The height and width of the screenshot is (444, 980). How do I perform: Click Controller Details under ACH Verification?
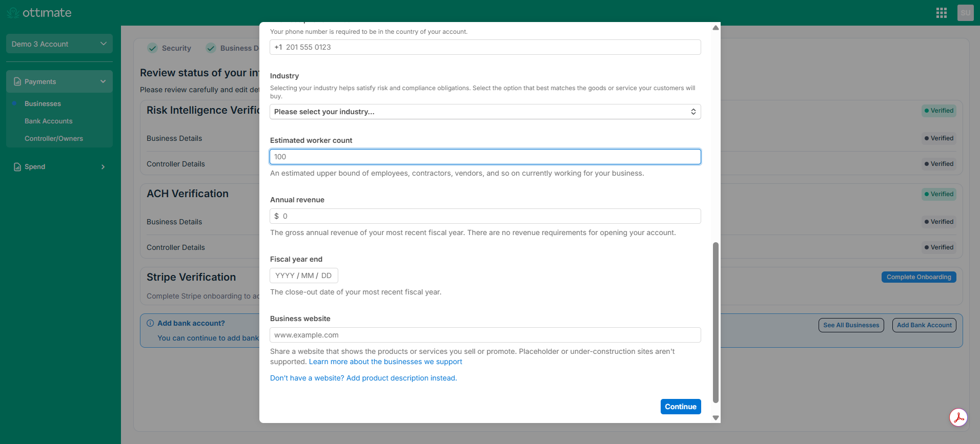[176, 247]
